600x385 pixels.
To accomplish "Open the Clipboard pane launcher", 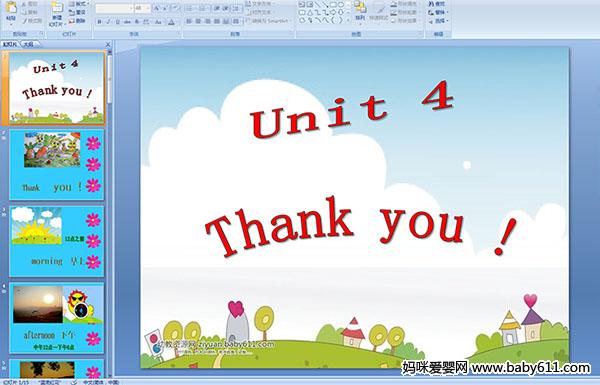I will coord(41,34).
